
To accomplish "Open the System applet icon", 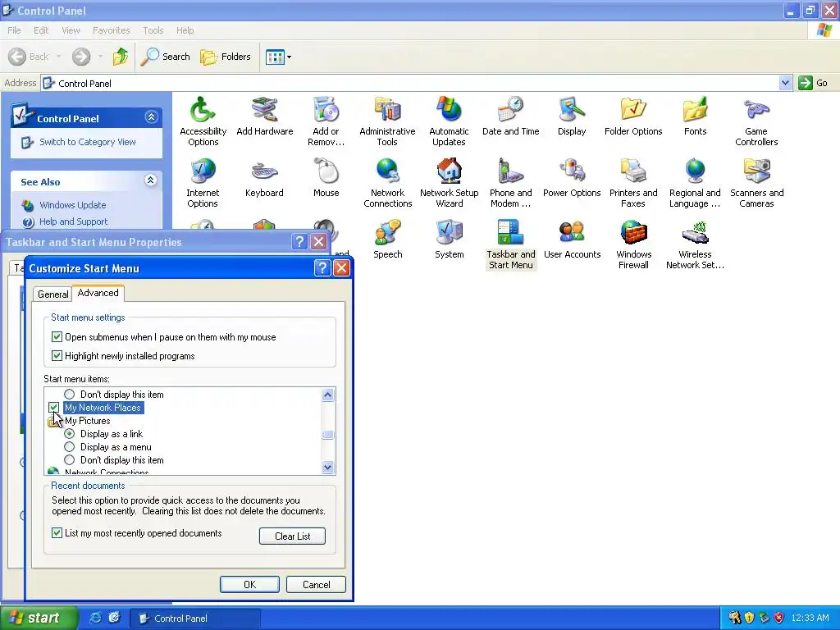I will pos(449,240).
